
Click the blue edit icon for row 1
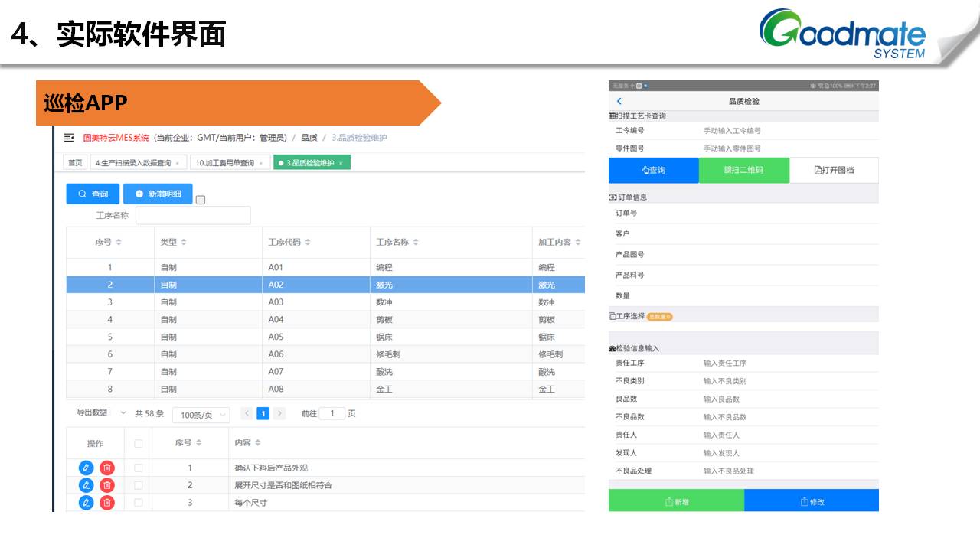point(86,468)
